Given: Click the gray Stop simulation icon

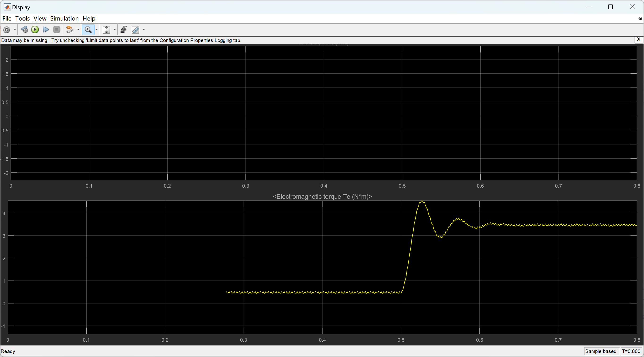Looking at the screenshot, I should (x=57, y=30).
